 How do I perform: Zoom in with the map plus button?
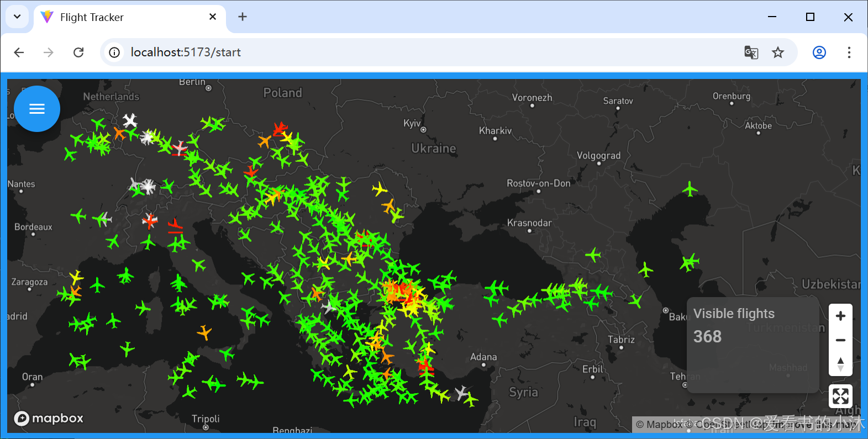click(840, 316)
